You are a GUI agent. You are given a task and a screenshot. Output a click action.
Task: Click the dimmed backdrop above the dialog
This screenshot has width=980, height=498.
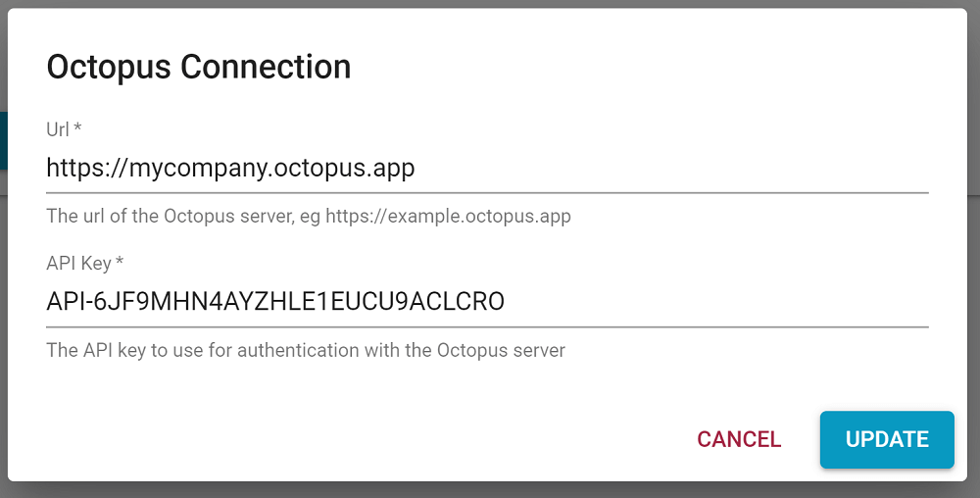[x=490, y=4]
